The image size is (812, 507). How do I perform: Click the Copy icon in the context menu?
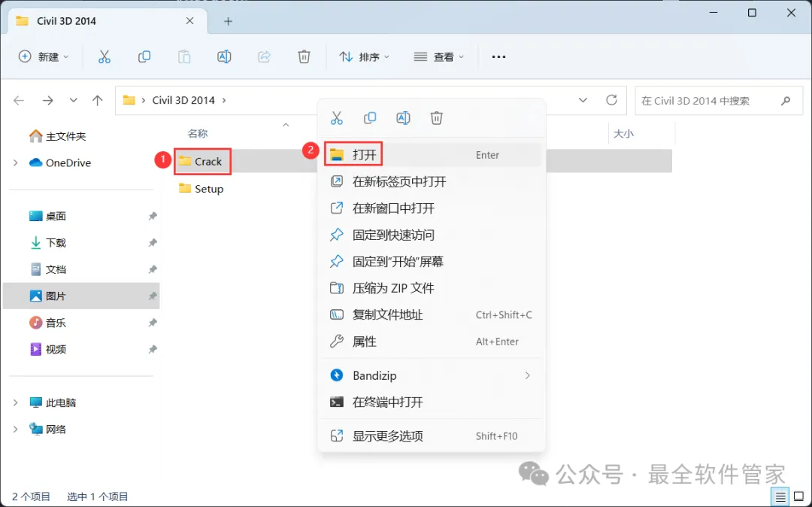pos(370,118)
